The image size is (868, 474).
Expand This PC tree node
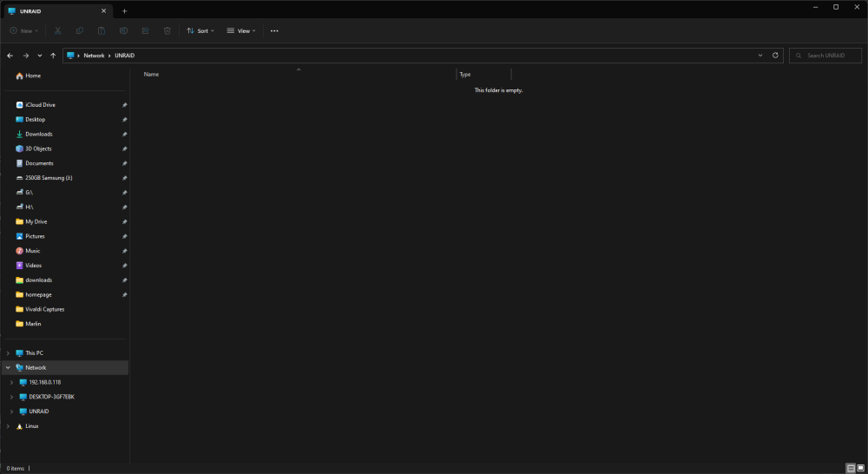[8, 353]
